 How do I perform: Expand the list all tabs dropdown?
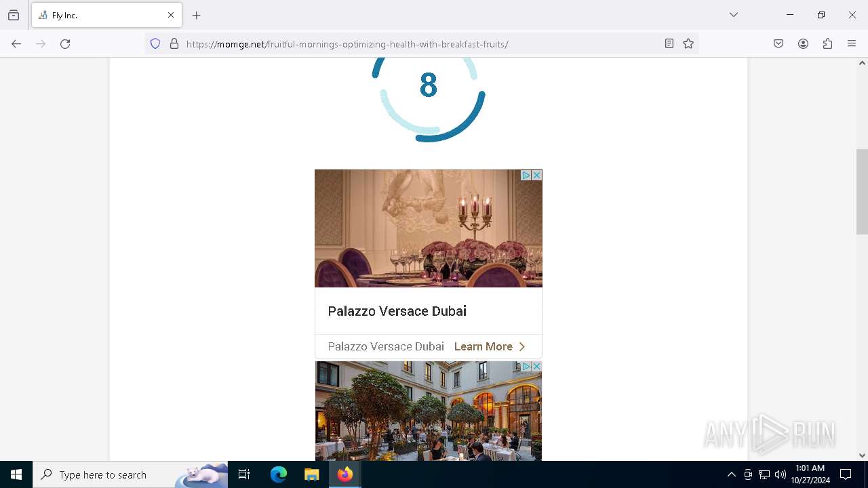click(734, 15)
